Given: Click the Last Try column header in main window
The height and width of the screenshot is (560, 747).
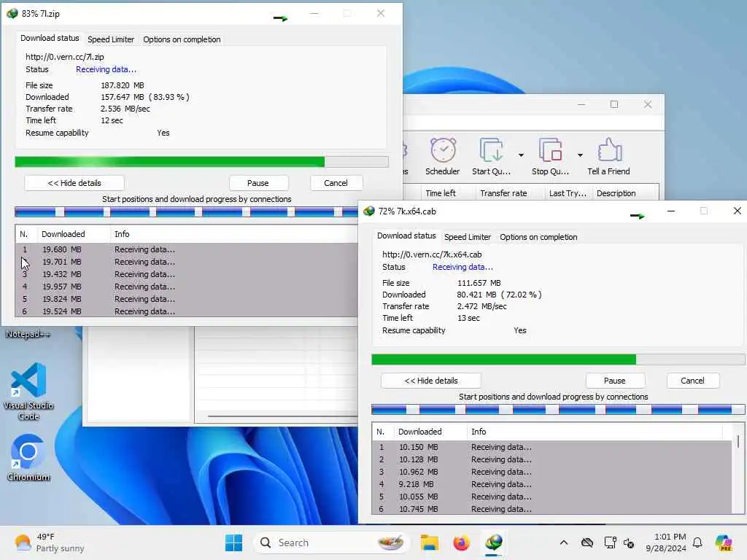Looking at the screenshot, I should (568, 193).
